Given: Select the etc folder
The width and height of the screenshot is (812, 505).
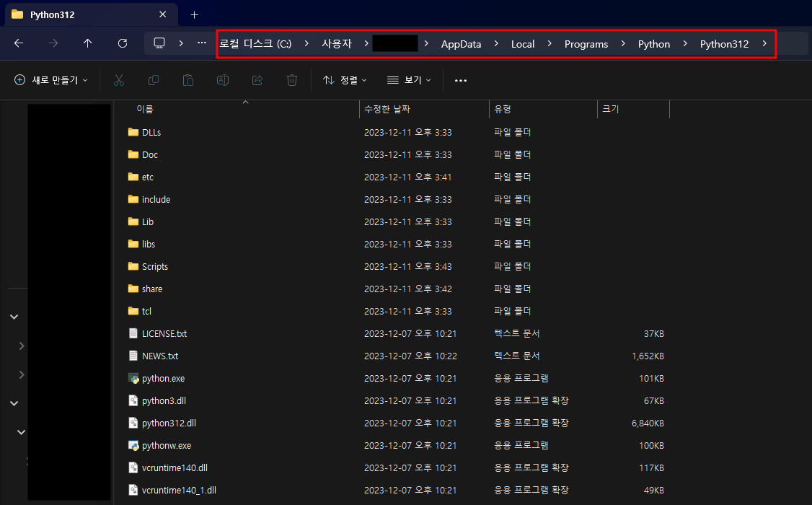Looking at the screenshot, I should [148, 177].
